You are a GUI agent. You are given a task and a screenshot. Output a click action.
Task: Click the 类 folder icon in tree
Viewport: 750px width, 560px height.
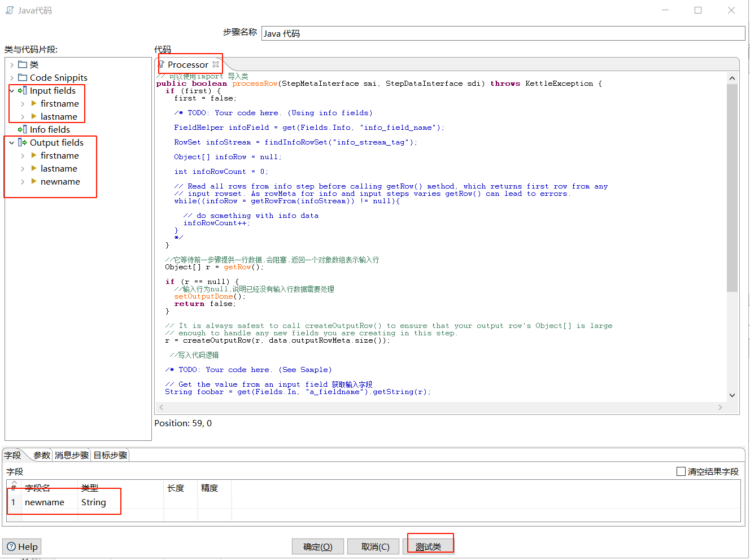point(23,64)
